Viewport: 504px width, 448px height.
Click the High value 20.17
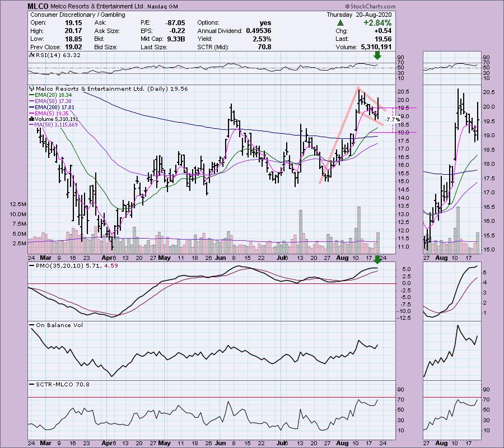(x=73, y=31)
